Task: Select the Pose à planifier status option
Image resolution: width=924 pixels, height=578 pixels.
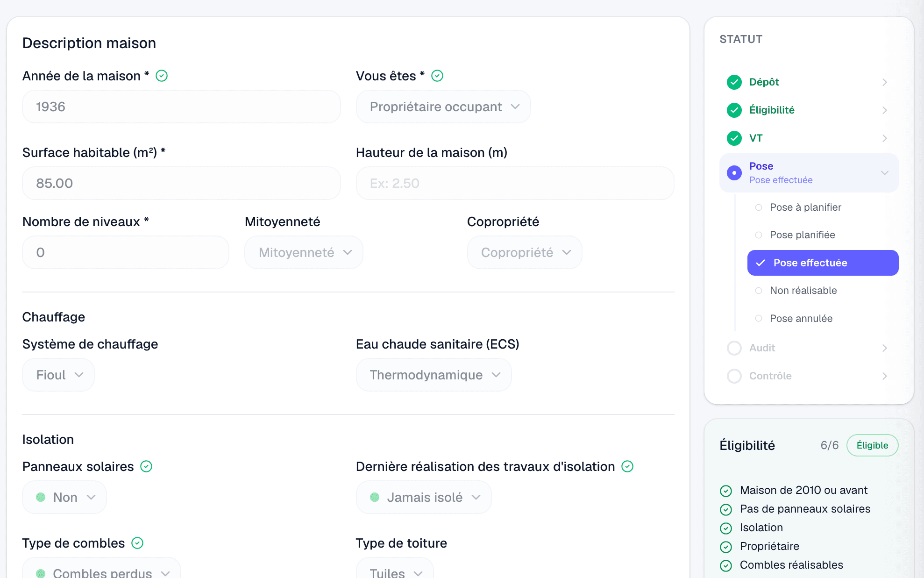Action: [x=823, y=207]
